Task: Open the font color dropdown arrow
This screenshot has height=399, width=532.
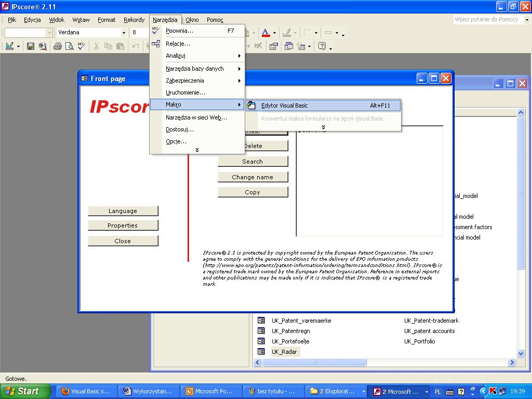Action: [274, 33]
